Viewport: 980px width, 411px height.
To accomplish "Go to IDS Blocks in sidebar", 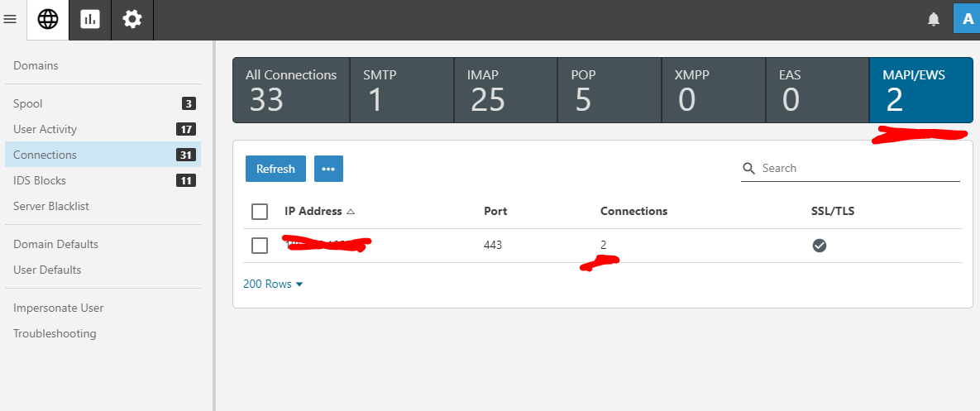I will tap(40, 180).
